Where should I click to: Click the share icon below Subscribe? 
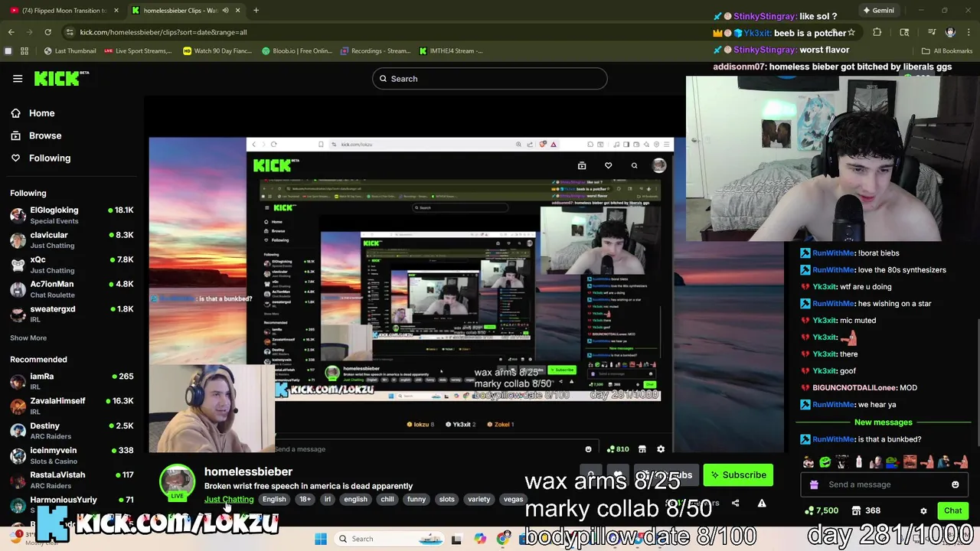pyautogui.click(x=735, y=504)
